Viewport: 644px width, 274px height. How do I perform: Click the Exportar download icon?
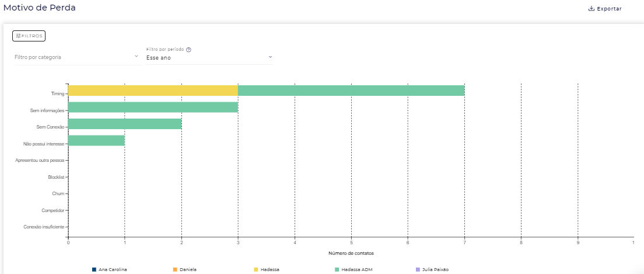(591, 9)
